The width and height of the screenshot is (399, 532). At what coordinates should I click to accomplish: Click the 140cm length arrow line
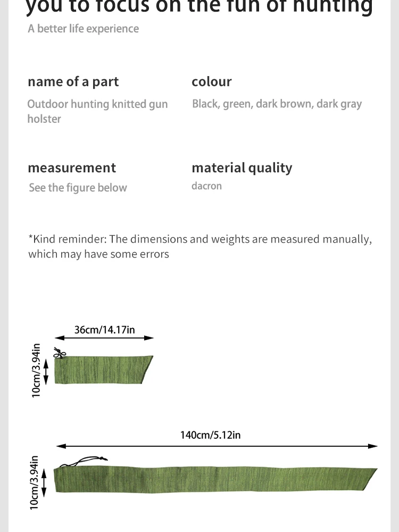click(x=217, y=446)
